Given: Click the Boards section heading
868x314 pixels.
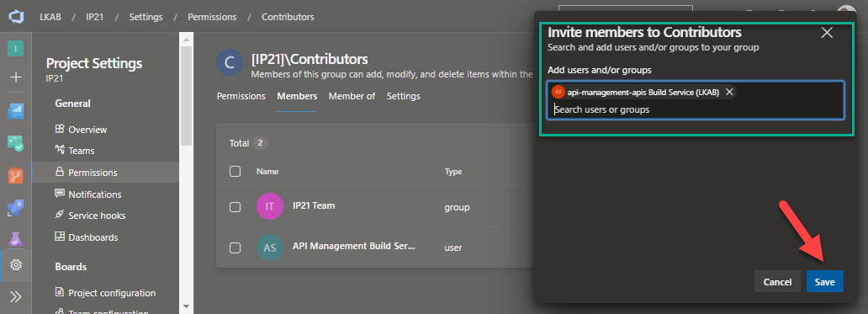Looking at the screenshot, I should (71, 266).
